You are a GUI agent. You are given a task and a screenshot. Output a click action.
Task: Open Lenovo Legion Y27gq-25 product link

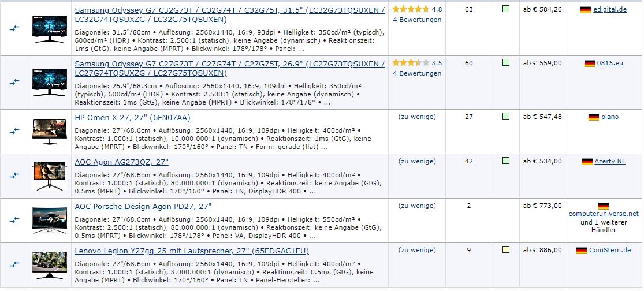[x=191, y=251]
